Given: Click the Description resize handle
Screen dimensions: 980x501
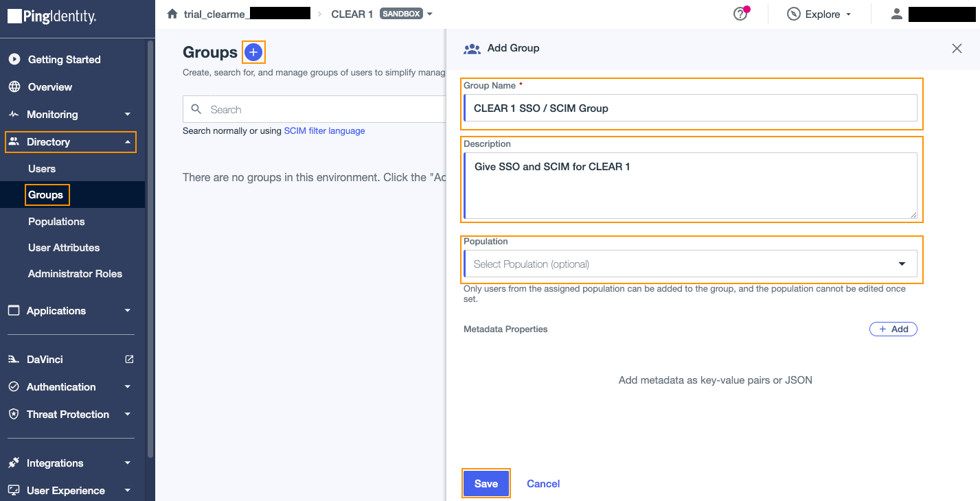Looking at the screenshot, I should [x=913, y=215].
